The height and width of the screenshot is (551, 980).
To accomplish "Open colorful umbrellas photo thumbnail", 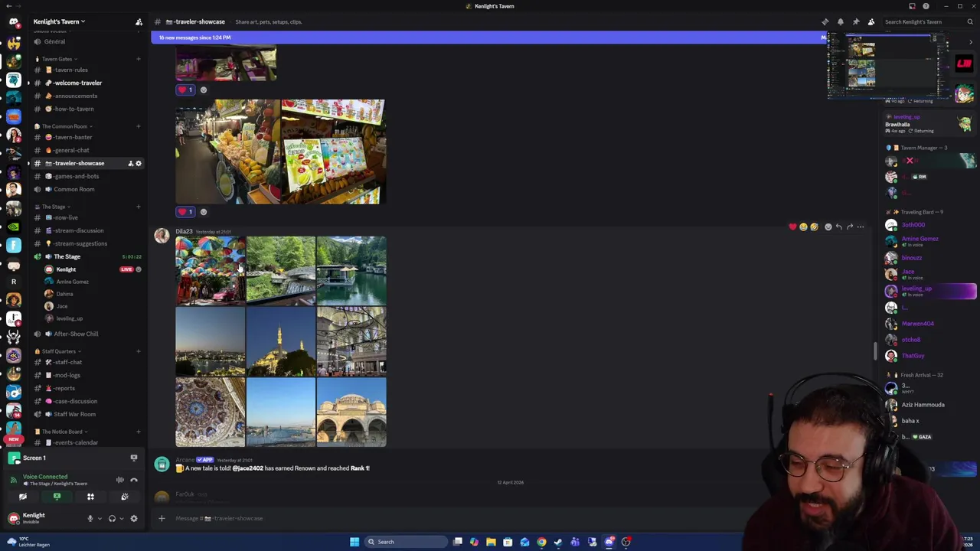I will point(210,271).
